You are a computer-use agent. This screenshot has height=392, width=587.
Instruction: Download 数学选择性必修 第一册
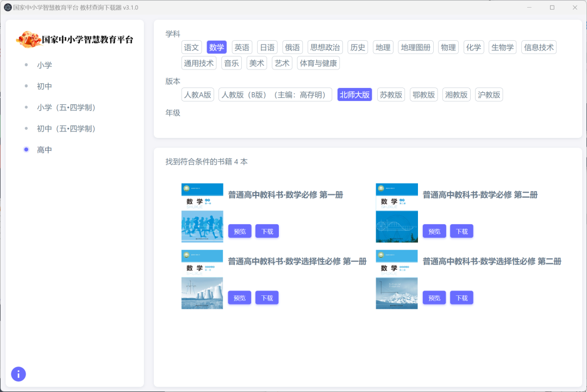pyautogui.click(x=267, y=298)
